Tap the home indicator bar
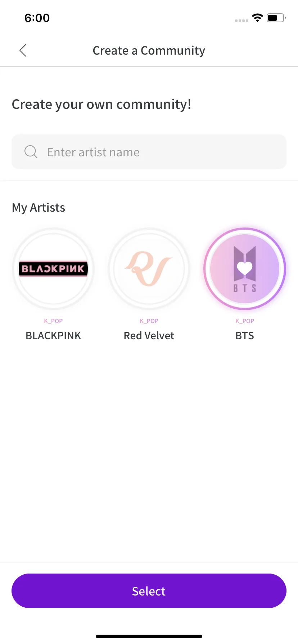The image size is (298, 644). click(149, 636)
